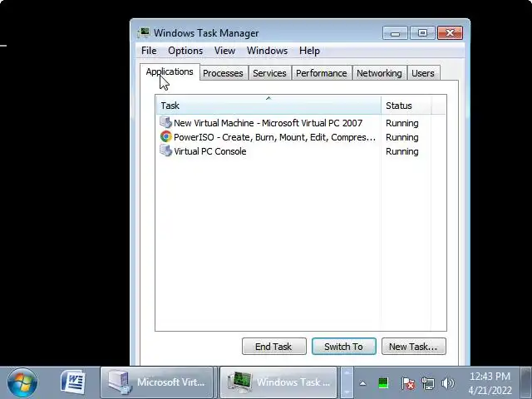532x399 pixels.
Task: Close the Windows Task Manager window
Action: (x=451, y=33)
